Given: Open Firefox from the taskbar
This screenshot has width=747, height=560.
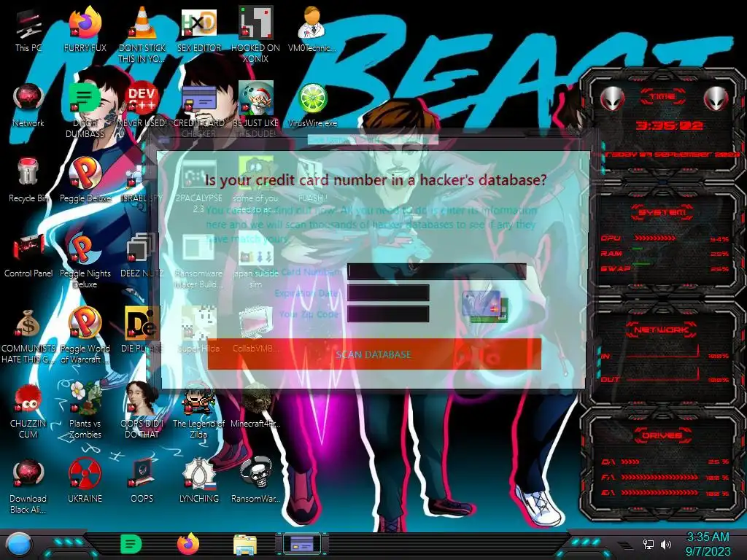Looking at the screenshot, I should tap(188, 544).
